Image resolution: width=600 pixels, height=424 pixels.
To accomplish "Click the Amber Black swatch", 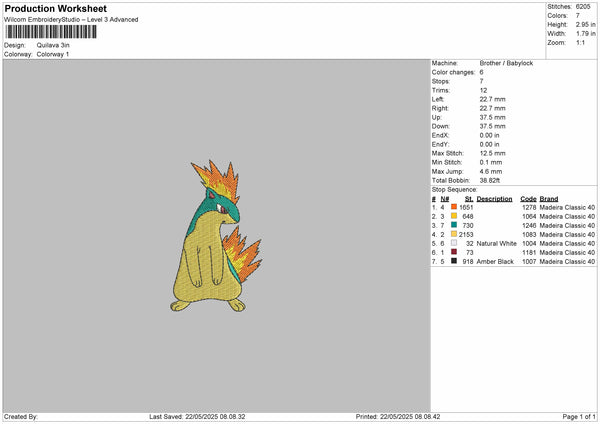I will 454,261.
